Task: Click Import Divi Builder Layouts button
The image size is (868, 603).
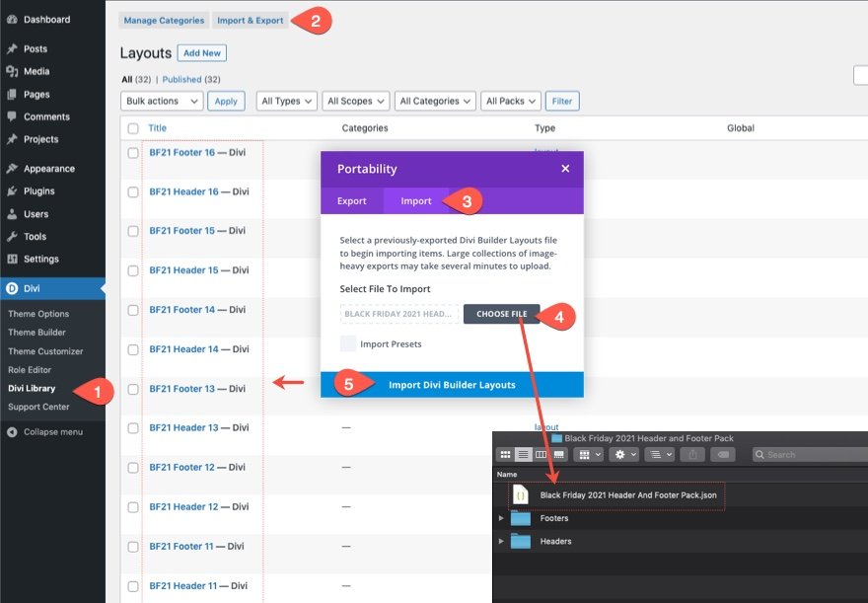Action: click(x=452, y=385)
